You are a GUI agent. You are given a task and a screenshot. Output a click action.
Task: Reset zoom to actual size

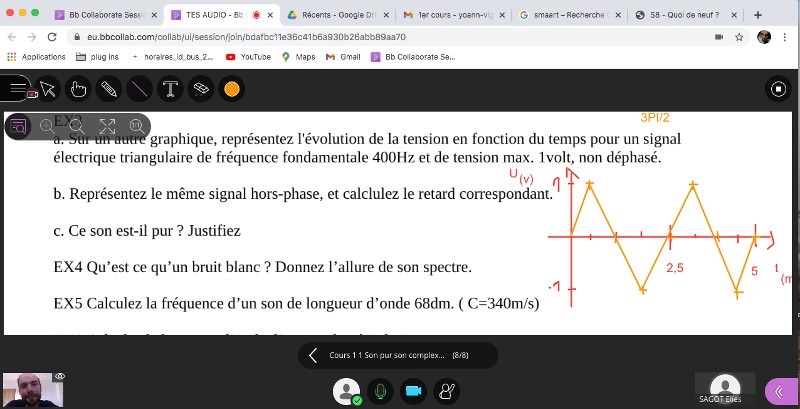click(137, 126)
